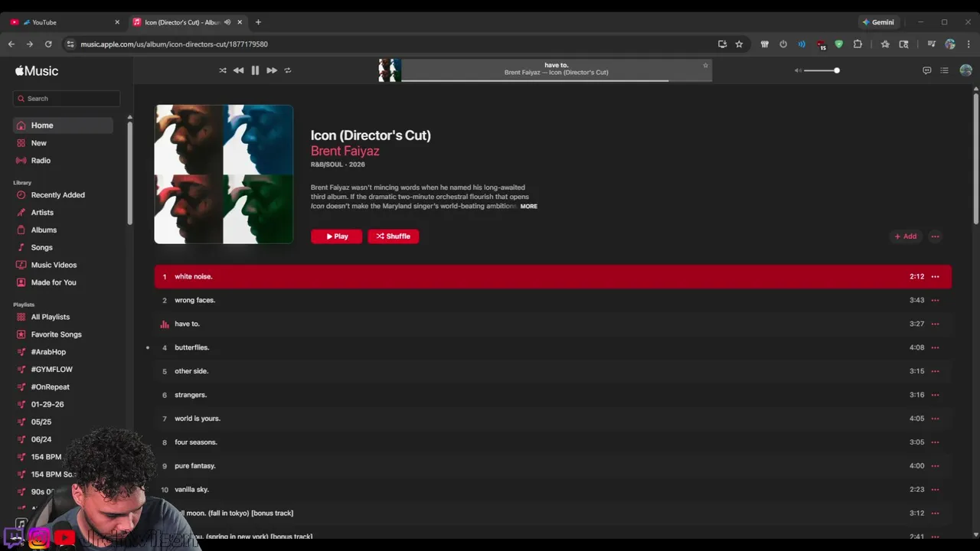This screenshot has width=980, height=551.
Task: Select the butterflies. track
Action: 553,348
